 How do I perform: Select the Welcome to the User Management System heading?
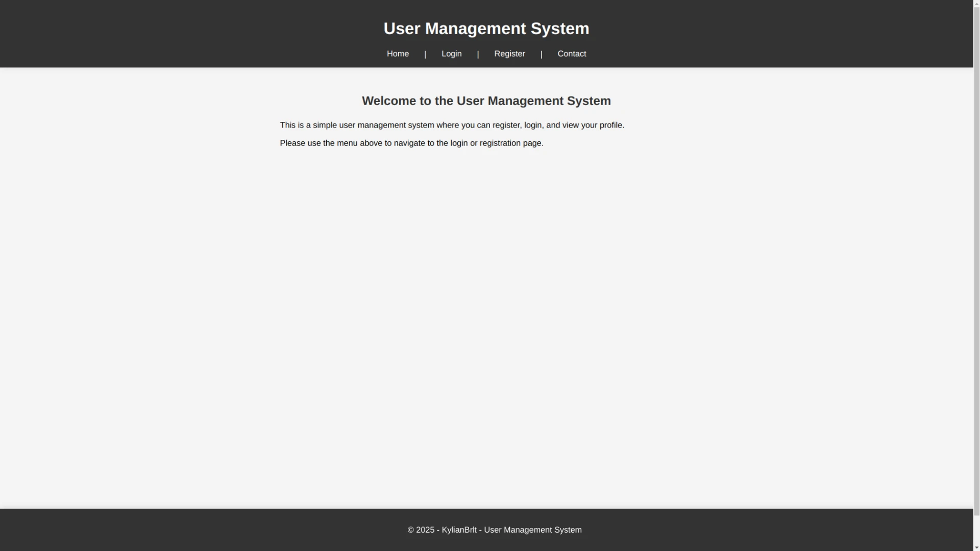coord(486,101)
